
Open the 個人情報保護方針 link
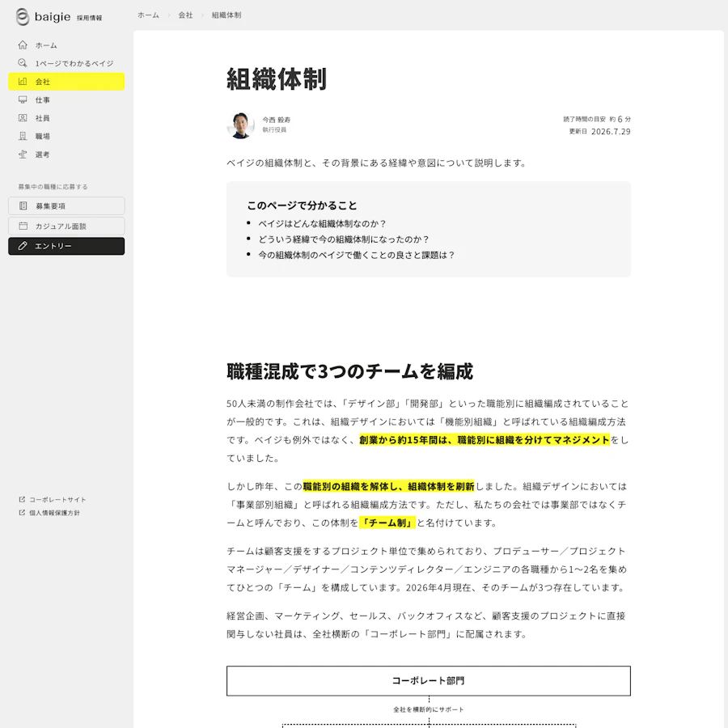(49, 513)
